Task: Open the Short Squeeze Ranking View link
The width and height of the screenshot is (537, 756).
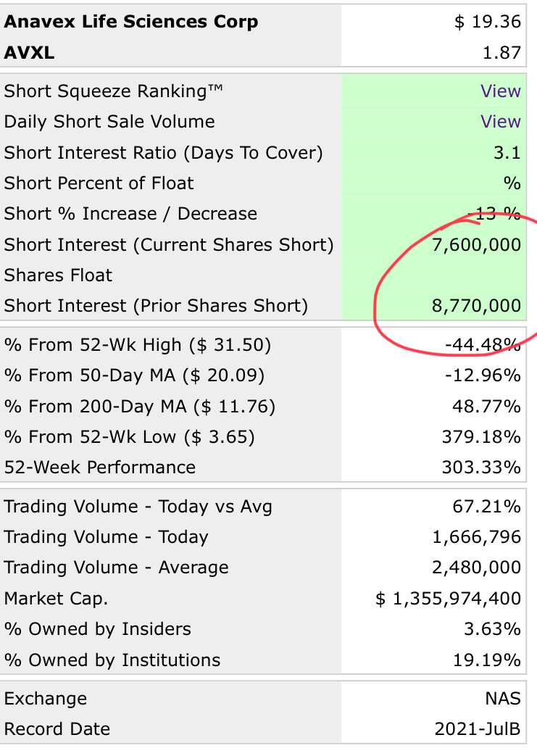Action: [500, 91]
